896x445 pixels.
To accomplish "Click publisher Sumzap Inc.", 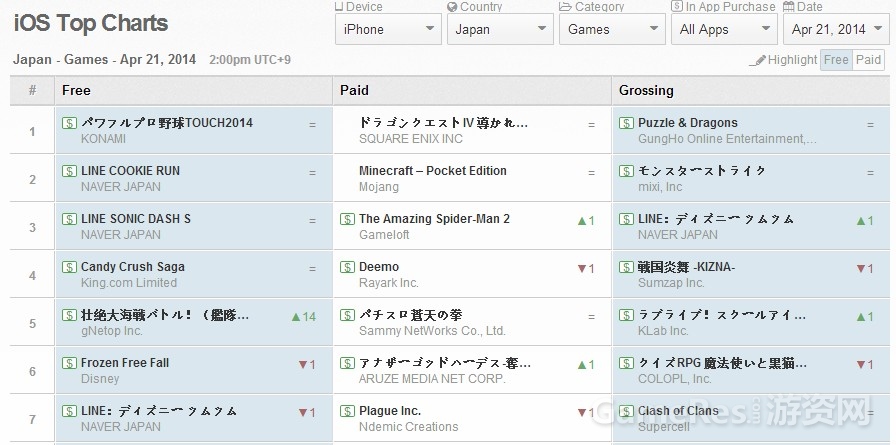I will pyautogui.click(x=671, y=283).
